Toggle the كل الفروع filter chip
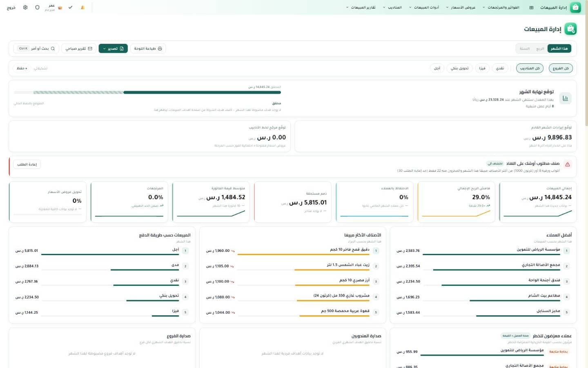Viewport: 588px width, 368px height. 561,68
